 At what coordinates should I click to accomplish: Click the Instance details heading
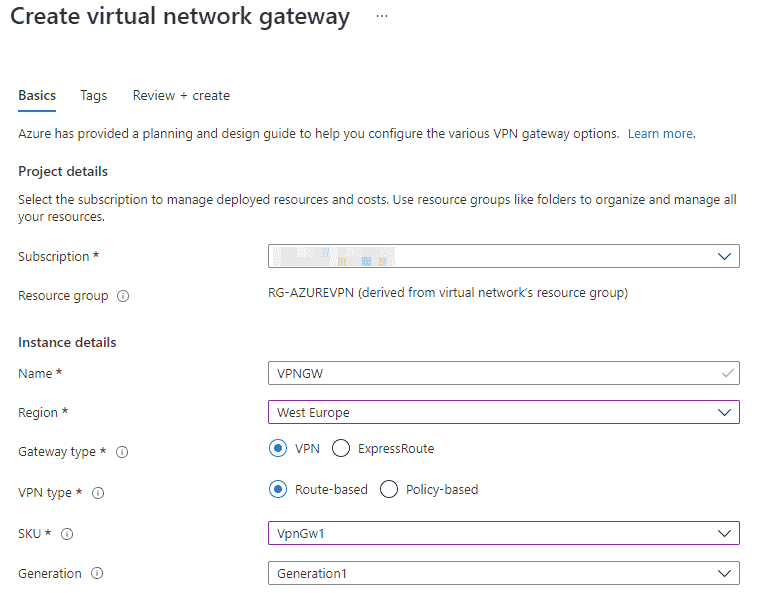click(67, 342)
